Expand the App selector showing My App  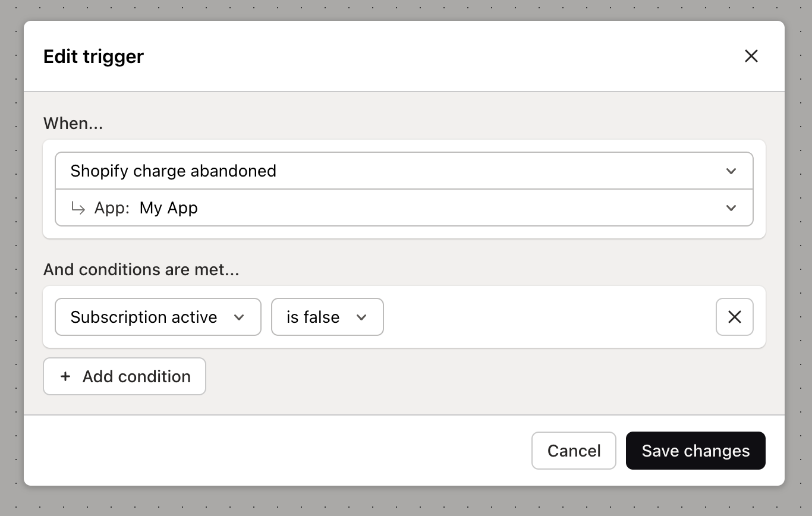point(357,208)
